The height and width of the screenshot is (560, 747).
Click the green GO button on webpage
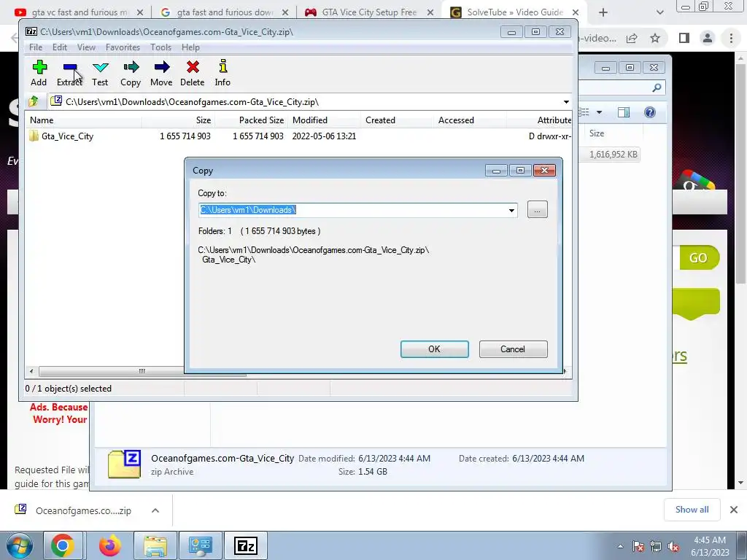(699, 257)
